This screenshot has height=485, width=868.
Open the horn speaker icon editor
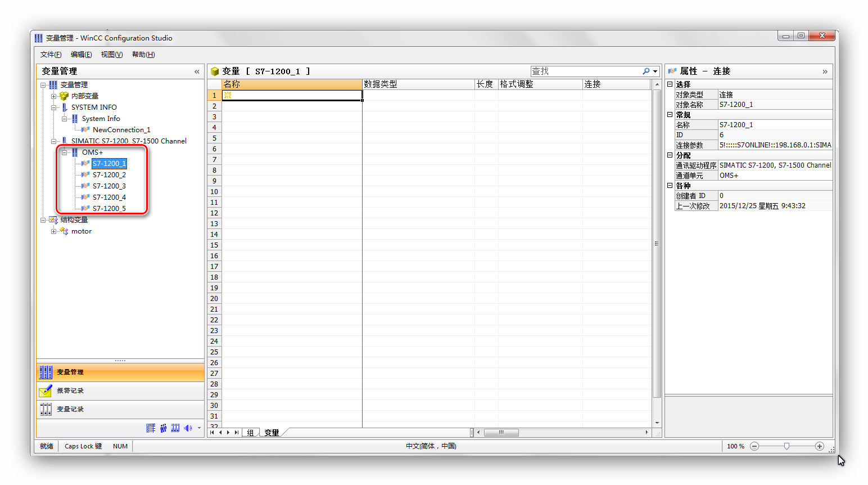point(188,428)
